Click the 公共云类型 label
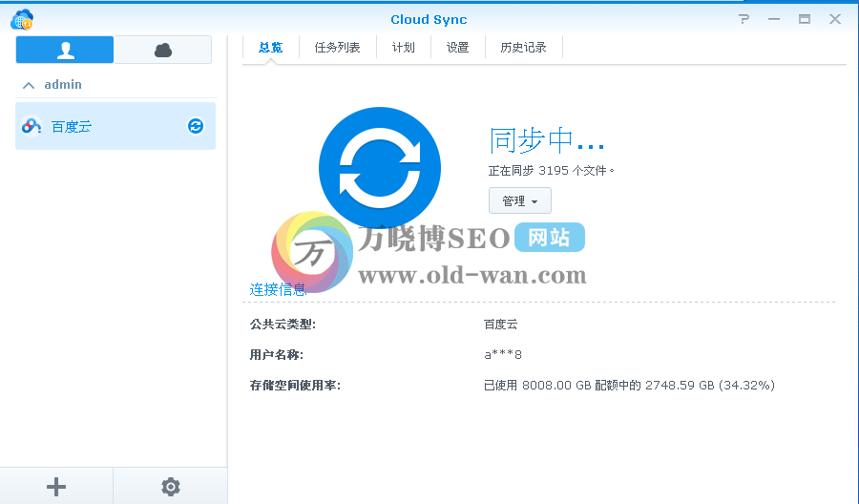 (283, 325)
